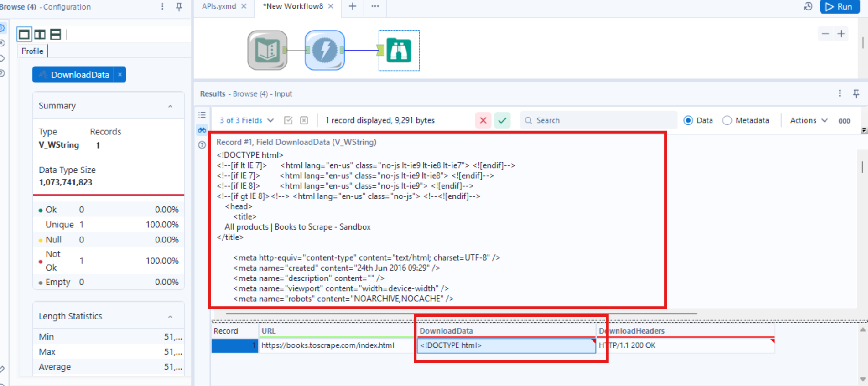Pin the Results panel

(856, 93)
